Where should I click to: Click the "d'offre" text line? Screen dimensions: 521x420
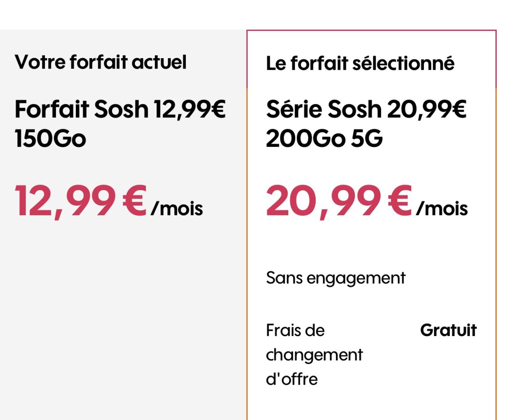pos(292,379)
